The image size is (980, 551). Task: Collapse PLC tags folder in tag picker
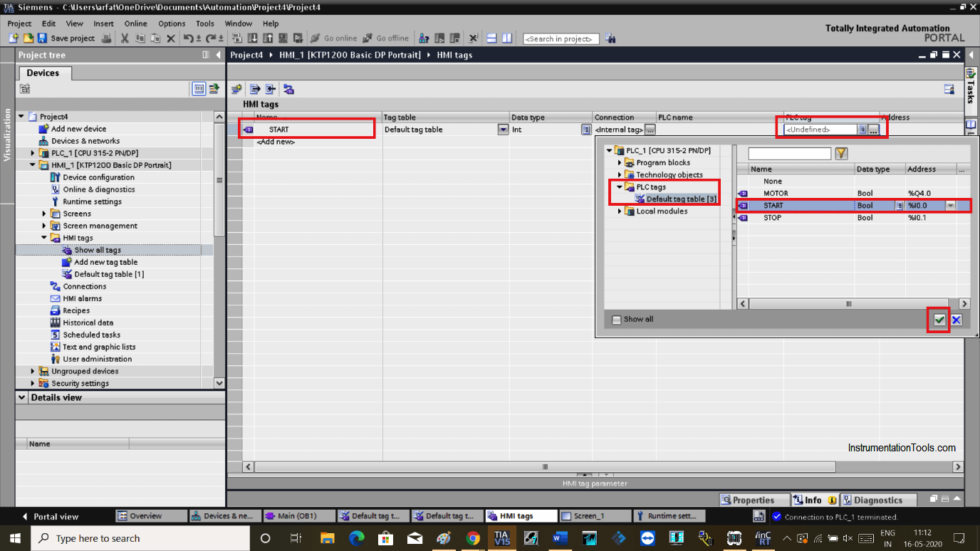coord(620,187)
